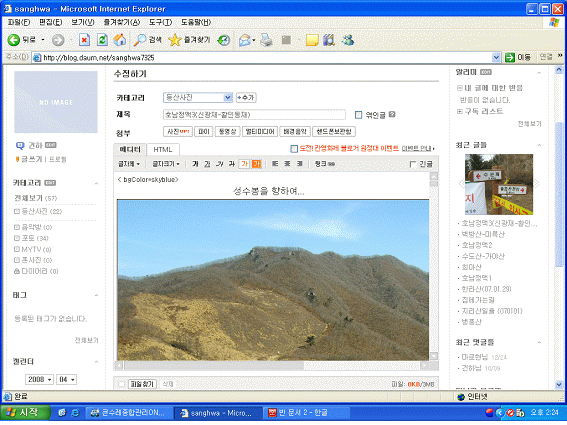Apply strikethrough with the struck-through 가 icon
Screen dimensions: 567x425
[232, 164]
